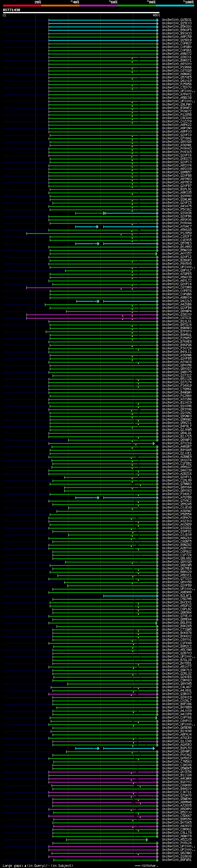Open hit UniRef100_Q5TME3
197x868 pixels.
pyautogui.click(x=176, y=243)
